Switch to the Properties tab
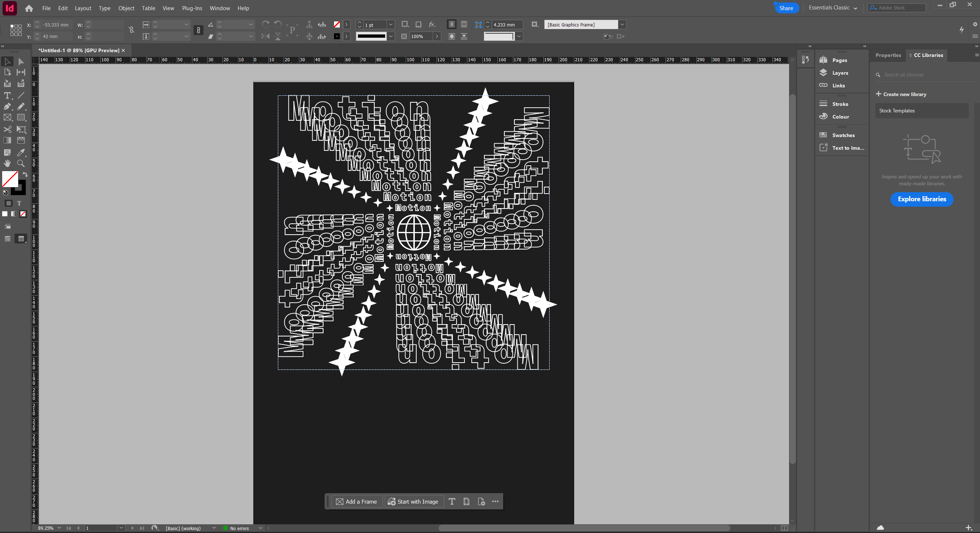Image resolution: width=980 pixels, height=533 pixels. tap(888, 55)
